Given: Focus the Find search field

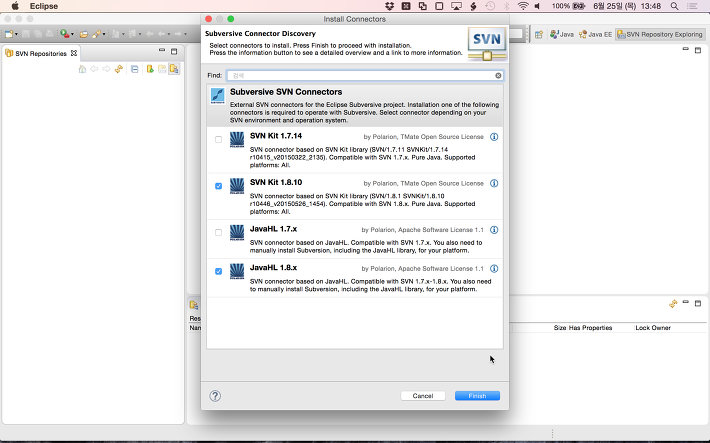Looking at the screenshot, I should point(365,76).
